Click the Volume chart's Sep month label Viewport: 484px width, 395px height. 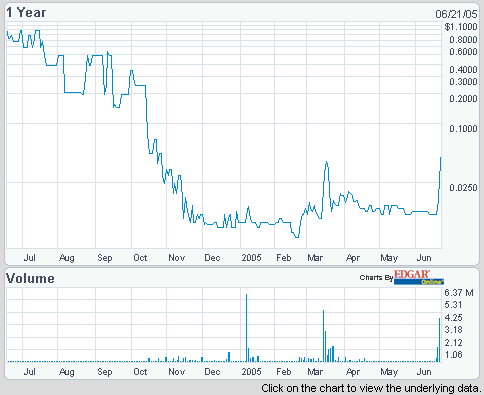tap(105, 372)
